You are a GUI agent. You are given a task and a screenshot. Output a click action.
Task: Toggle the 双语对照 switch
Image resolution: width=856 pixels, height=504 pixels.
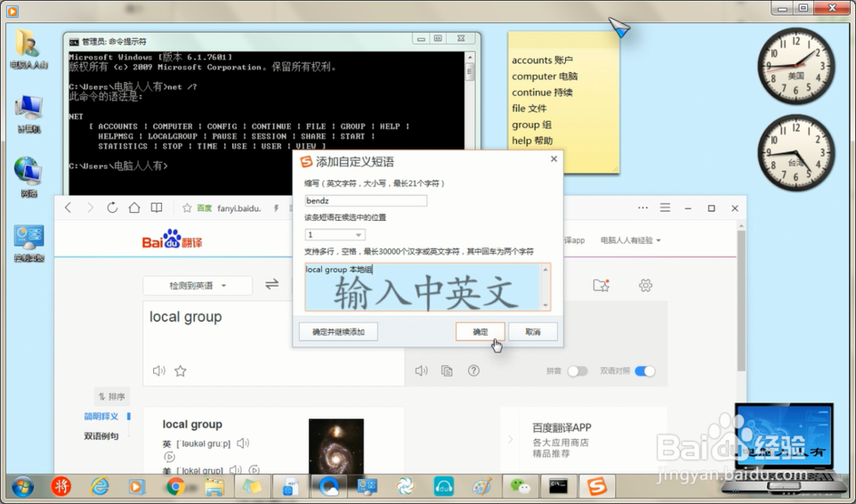click(x=645, y=371)
